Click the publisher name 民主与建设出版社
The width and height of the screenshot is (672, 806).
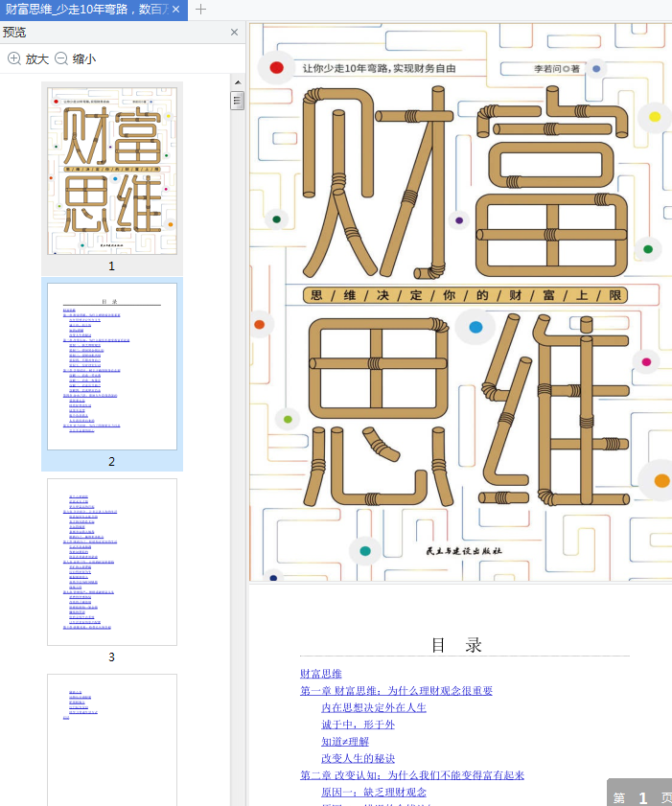[x=464, y=550]
